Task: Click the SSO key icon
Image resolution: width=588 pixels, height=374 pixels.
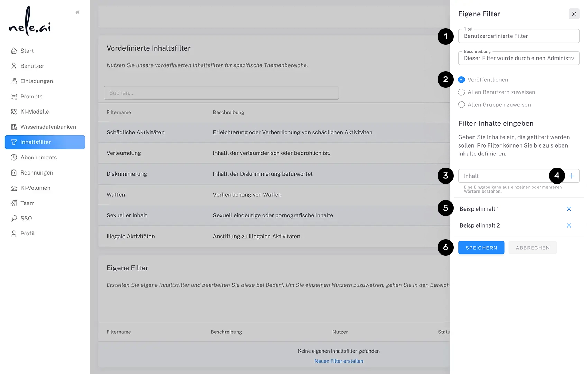Action: (14, 219)
